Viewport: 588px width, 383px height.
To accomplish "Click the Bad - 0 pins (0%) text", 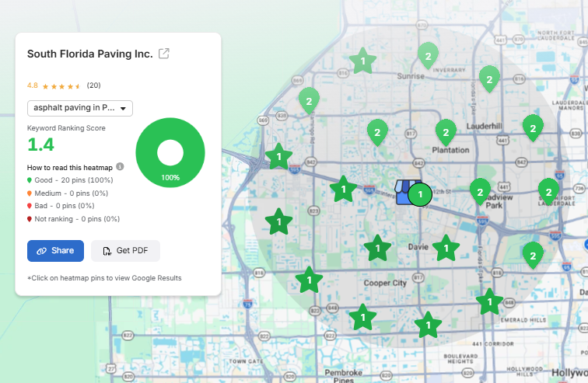I will click(65, 206).
